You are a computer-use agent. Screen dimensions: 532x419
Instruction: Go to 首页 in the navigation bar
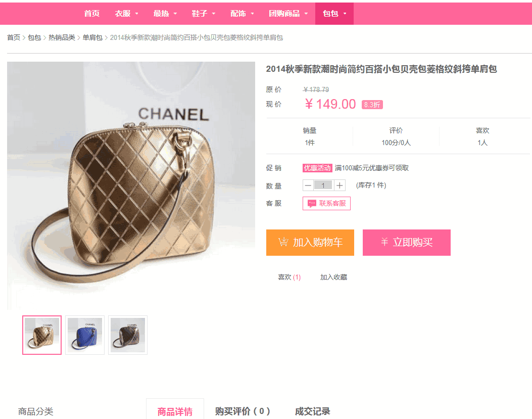coord(91,14)
